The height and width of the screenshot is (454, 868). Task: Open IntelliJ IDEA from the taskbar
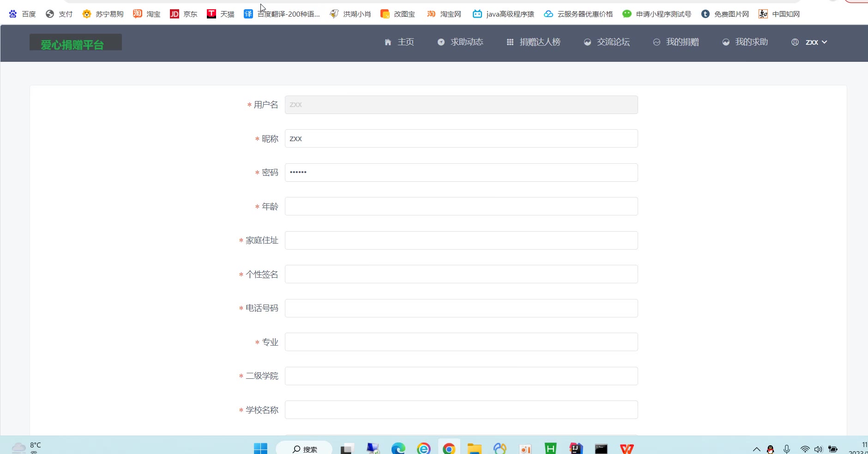click(576, 448)
